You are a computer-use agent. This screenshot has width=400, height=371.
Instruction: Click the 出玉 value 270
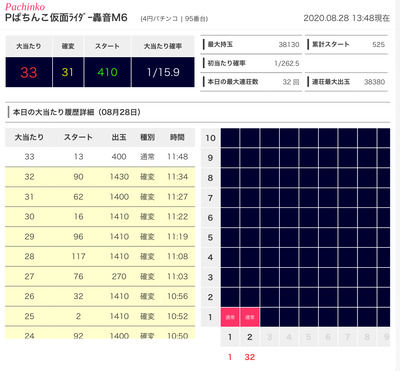pos(119,276)
